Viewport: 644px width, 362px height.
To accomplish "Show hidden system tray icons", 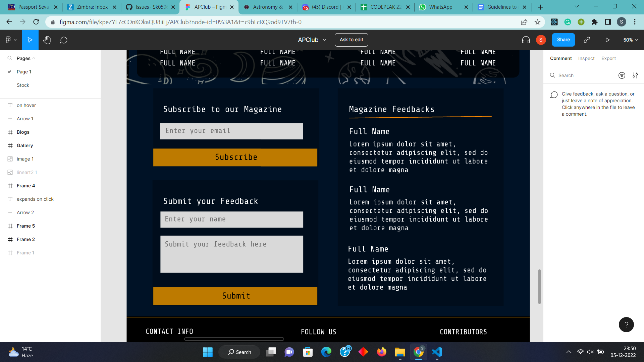I will click(x=569, y=352).
